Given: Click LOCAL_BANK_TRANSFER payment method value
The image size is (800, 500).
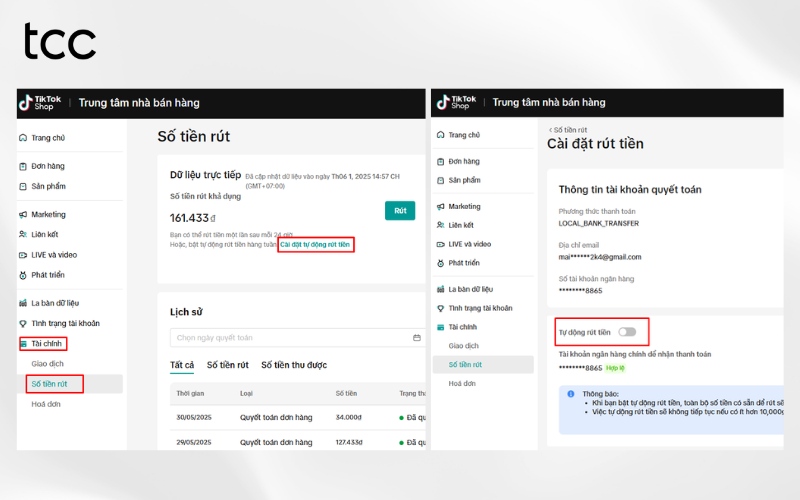Looking at the screenshot, I should click(x=598, y=223).
